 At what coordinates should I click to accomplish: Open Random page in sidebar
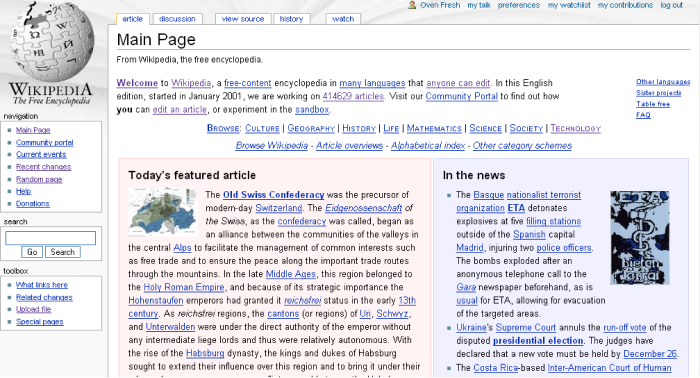(x=39, y=179)
